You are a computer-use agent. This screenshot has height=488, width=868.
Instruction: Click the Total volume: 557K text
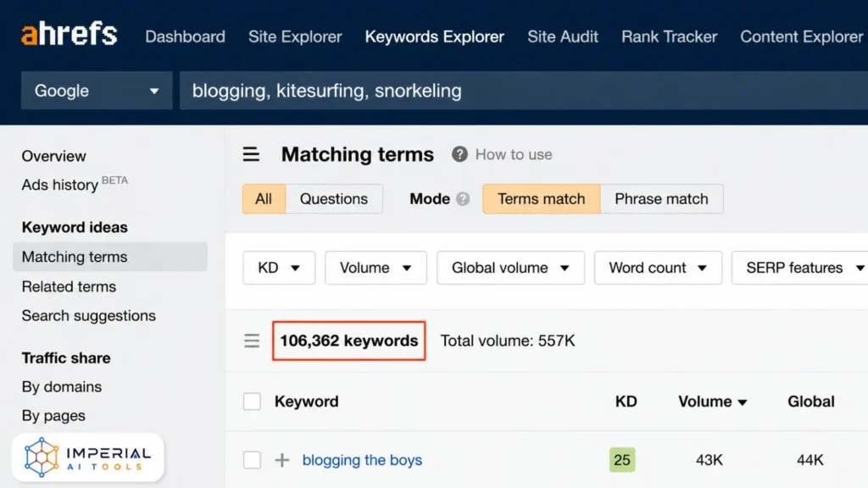tap(508, 341)
